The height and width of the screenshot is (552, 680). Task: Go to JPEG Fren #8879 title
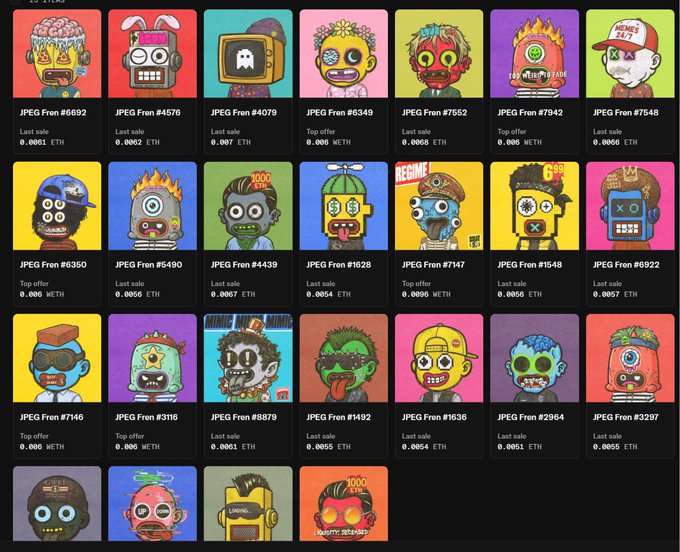pos(243,417)
